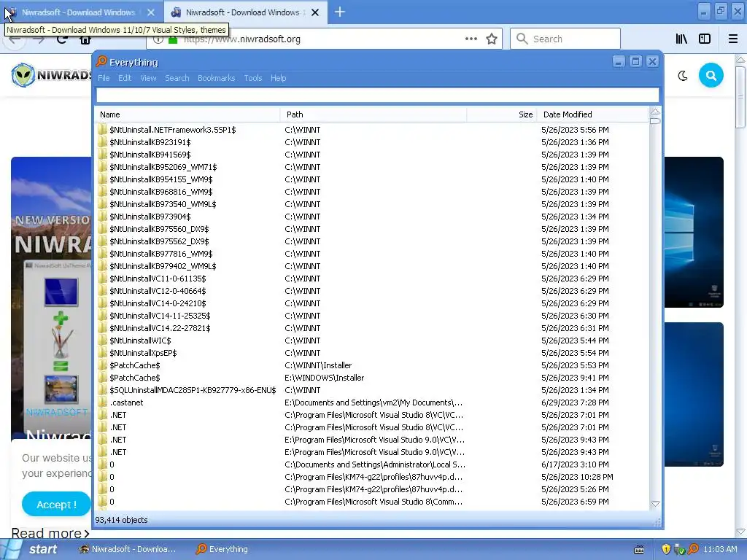747x560 pixels.
Task: Open the Read more link
Action: click(50, 533)
